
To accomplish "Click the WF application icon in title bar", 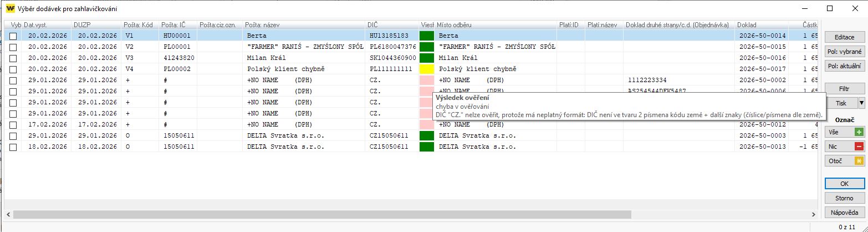I will 10,8.
